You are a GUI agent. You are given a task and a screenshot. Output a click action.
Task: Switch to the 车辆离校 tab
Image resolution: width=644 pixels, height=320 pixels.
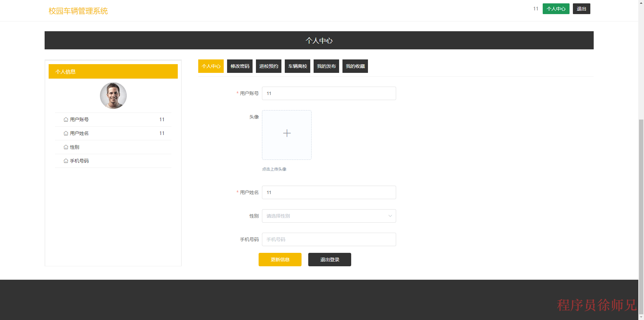click(297, 66)
